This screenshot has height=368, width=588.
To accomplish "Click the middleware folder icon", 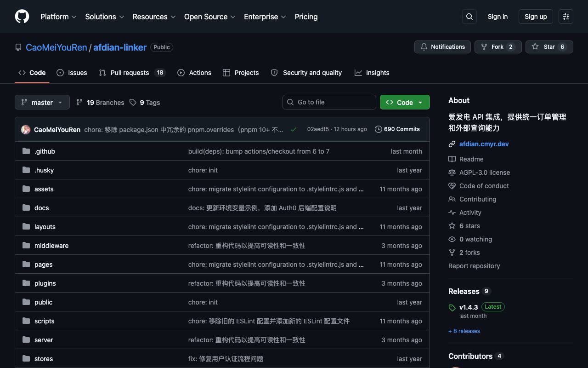I will point(26,246).
